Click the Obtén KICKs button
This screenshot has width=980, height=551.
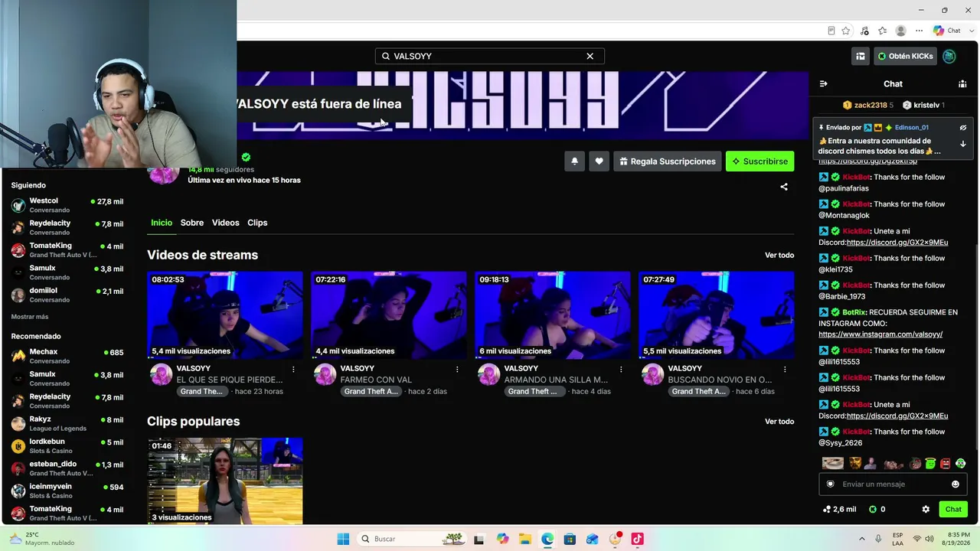(905, 56)
